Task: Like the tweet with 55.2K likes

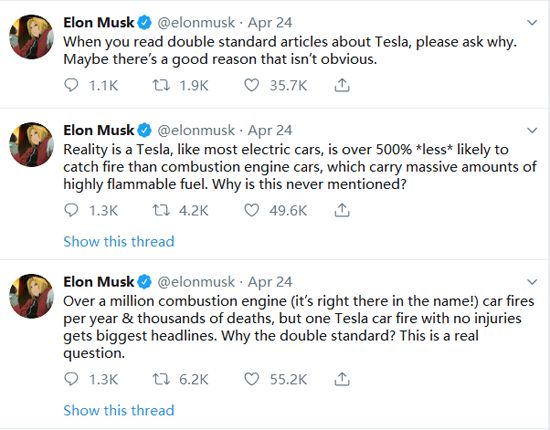Action: 251,379
